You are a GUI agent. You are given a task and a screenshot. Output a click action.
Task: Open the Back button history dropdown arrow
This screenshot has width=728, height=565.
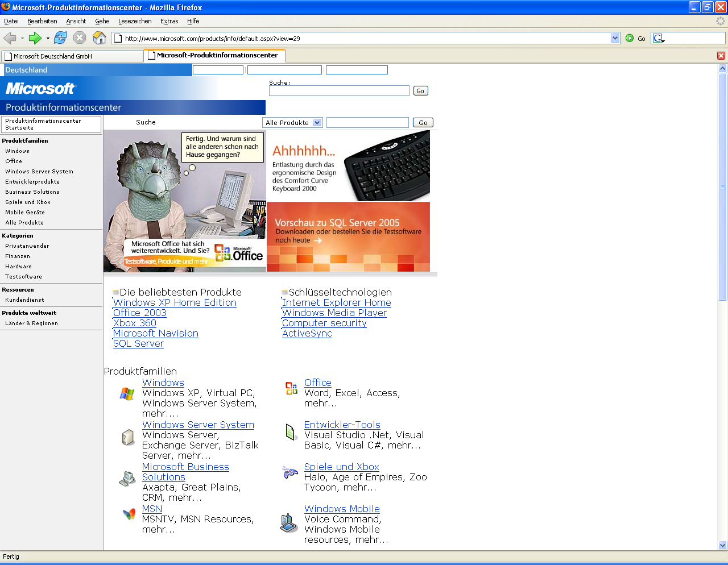pos(22,39)
